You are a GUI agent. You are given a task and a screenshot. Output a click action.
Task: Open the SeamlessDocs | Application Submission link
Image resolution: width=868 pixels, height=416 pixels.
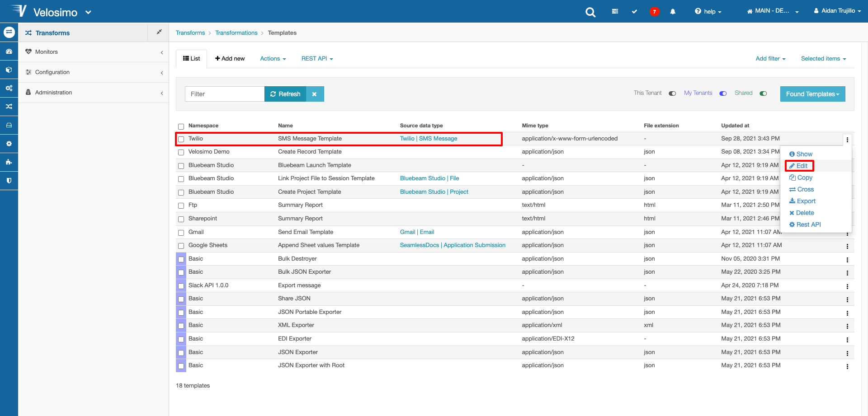tap(453, 245)
